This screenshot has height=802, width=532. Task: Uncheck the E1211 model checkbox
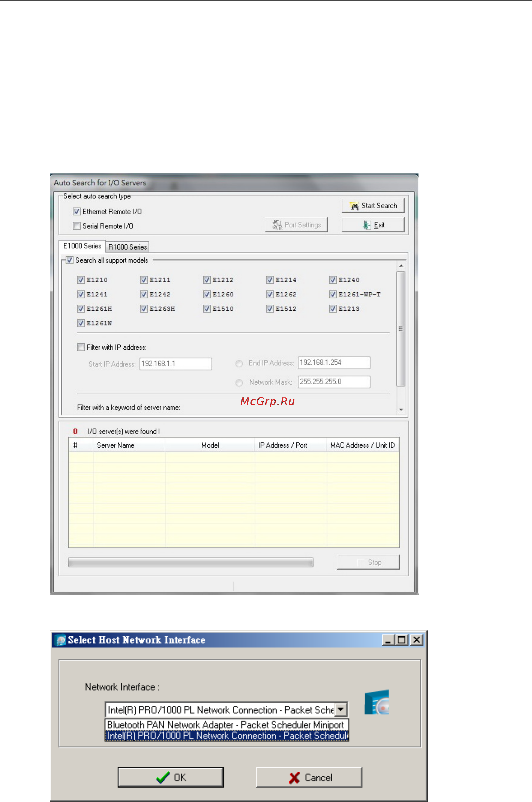[144, 280]
